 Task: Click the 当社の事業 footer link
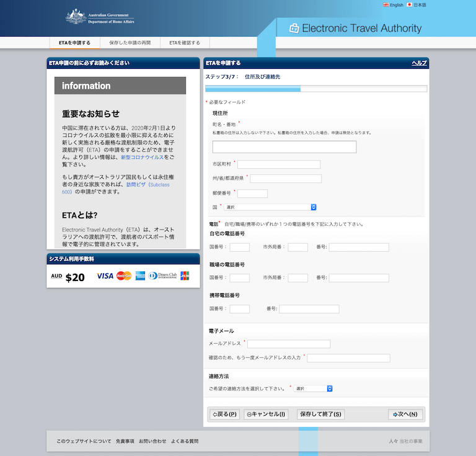(411, 441)
